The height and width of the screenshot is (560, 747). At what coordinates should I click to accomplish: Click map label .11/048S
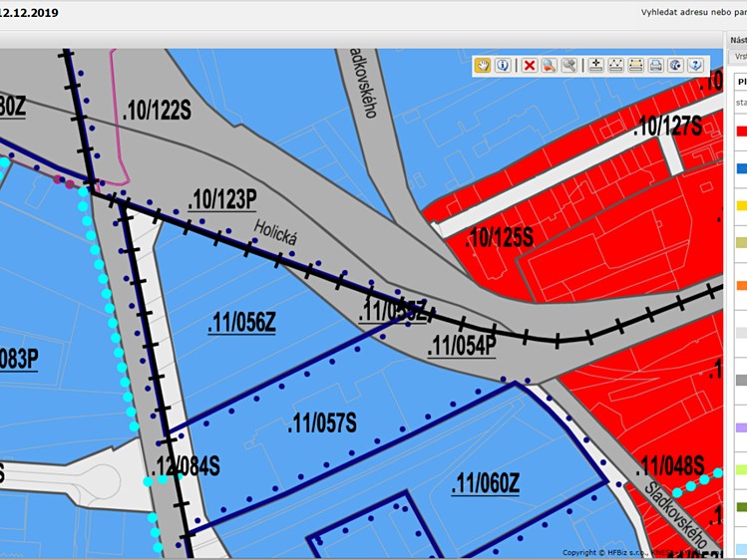point(670,465)
